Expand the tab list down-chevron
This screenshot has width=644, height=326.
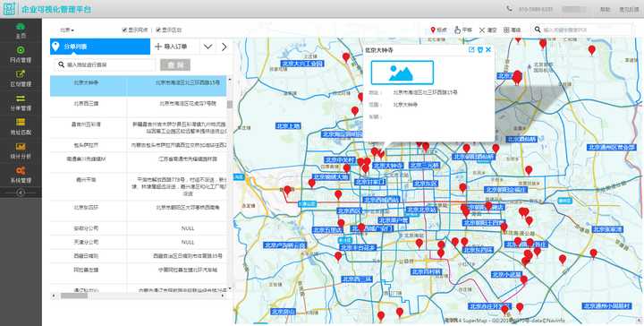tap(208, 47)
